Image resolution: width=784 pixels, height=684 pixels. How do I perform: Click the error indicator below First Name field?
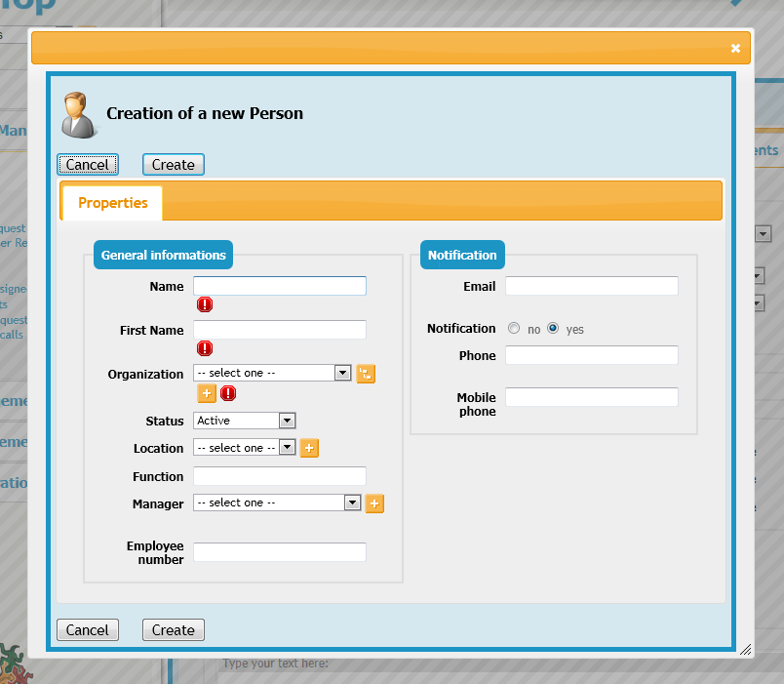tap(205, 348)
